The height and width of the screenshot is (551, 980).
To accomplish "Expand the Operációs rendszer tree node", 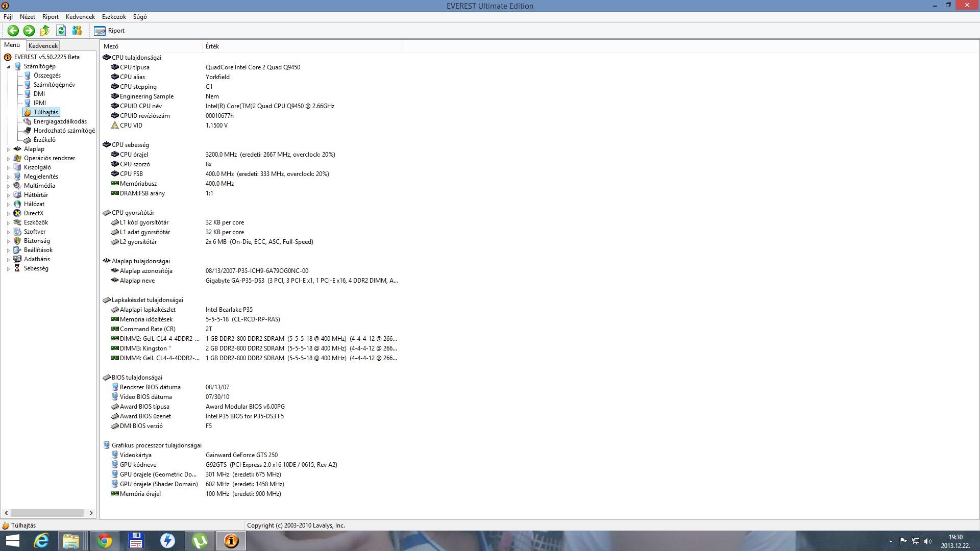I will click(x=8, y=158).
